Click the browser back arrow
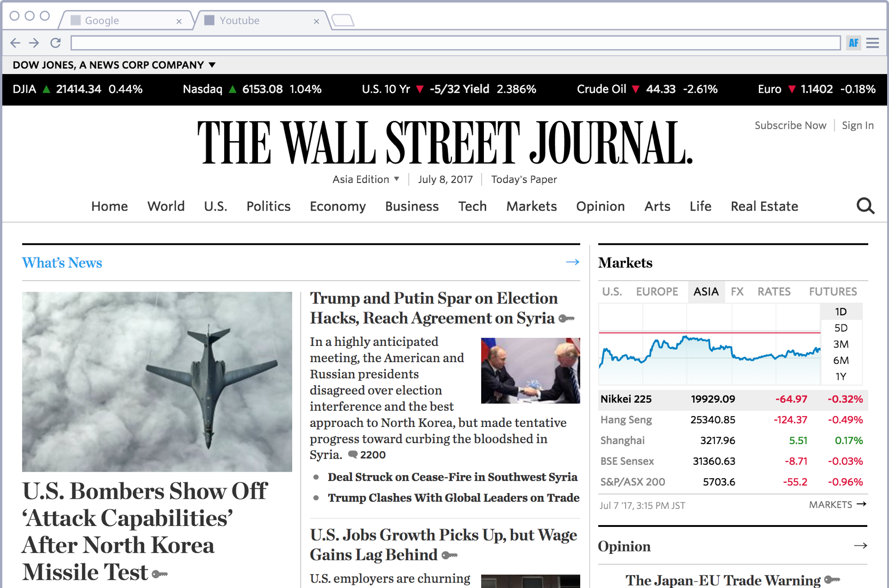Screen dimensions: 889x588 15,43
